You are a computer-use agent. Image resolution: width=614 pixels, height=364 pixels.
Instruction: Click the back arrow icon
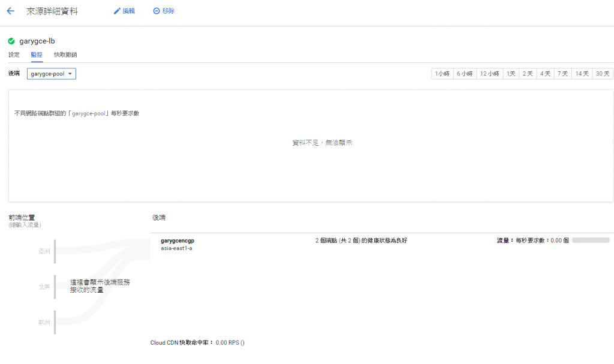point(11,11)
